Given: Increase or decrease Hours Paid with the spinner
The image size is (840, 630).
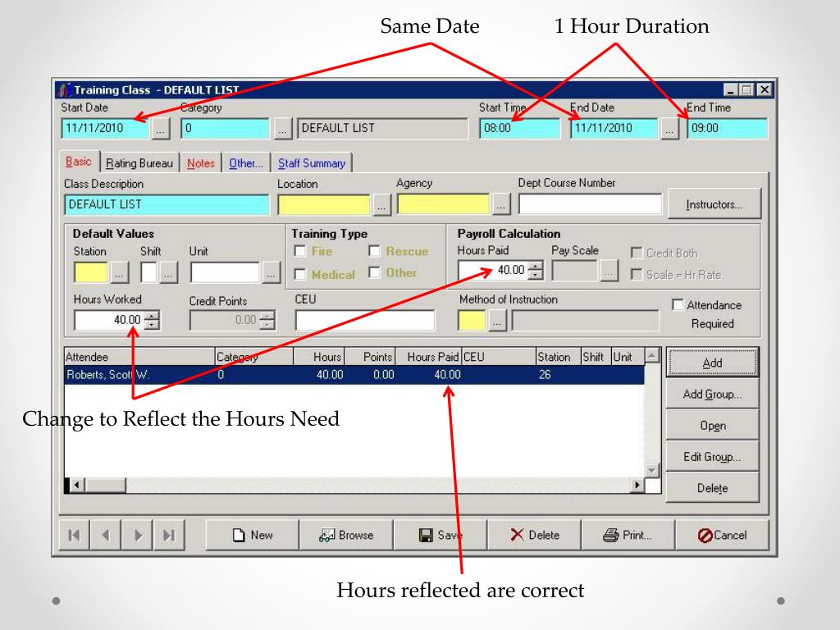Looking at the screenshot, I should click(535, 270).
